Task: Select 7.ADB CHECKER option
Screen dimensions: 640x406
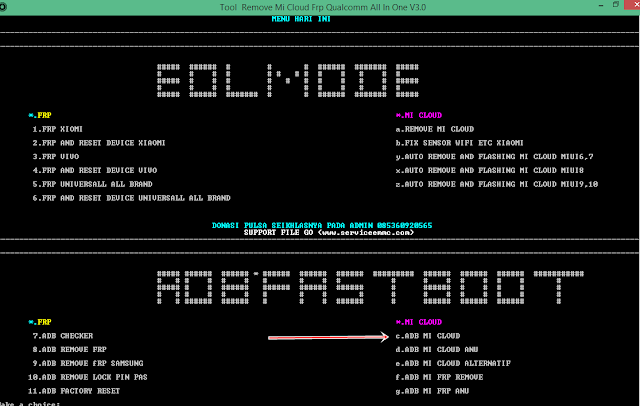Action: coord(62,336)
